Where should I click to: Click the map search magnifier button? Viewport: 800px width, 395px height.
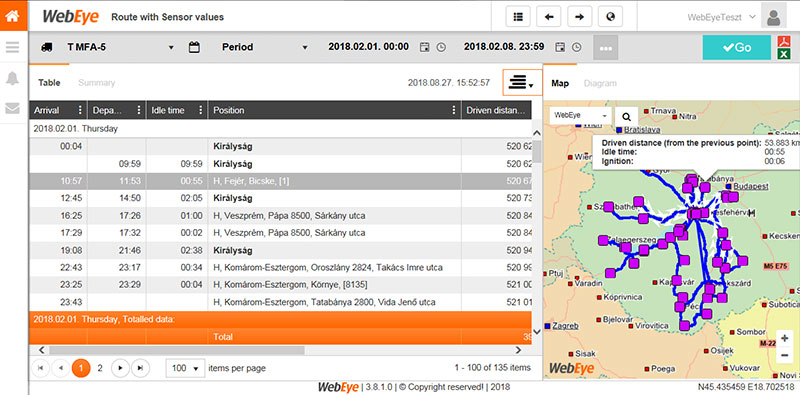pos(627,116)
